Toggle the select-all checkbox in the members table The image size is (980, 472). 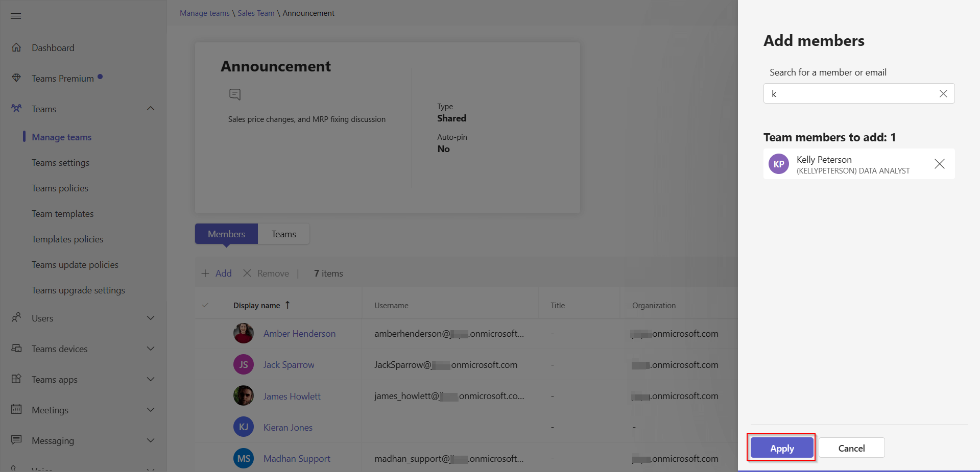205,305
